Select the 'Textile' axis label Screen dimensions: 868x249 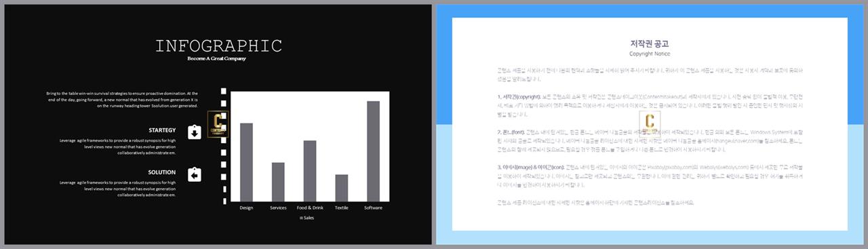click(x=342, y=208)
